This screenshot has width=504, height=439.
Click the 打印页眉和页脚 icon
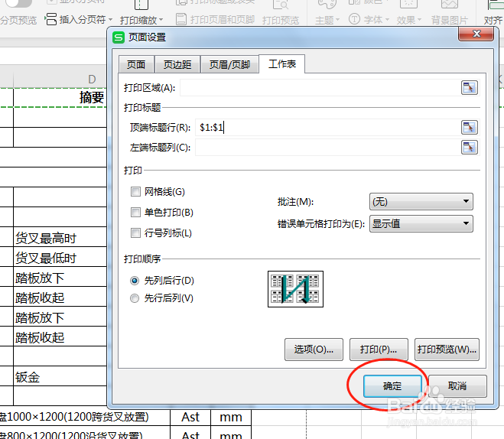(x=181, y=19)
